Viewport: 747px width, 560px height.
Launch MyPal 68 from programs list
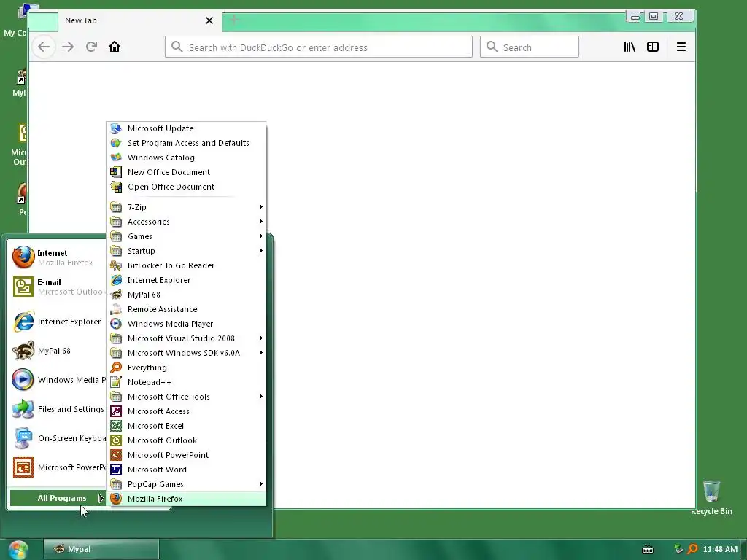[x=186, y=295]
